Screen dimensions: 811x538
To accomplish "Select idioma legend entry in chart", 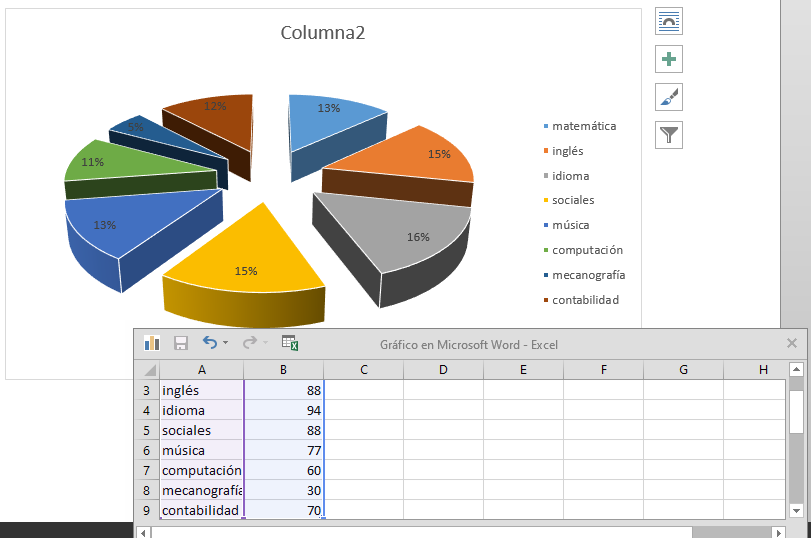I will point(566,176).
